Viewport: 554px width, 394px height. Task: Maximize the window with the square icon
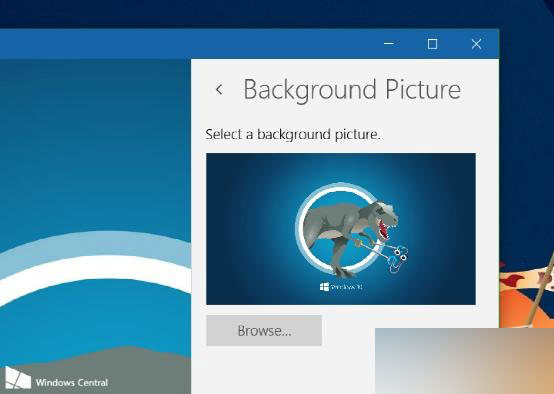coord(432,44)
